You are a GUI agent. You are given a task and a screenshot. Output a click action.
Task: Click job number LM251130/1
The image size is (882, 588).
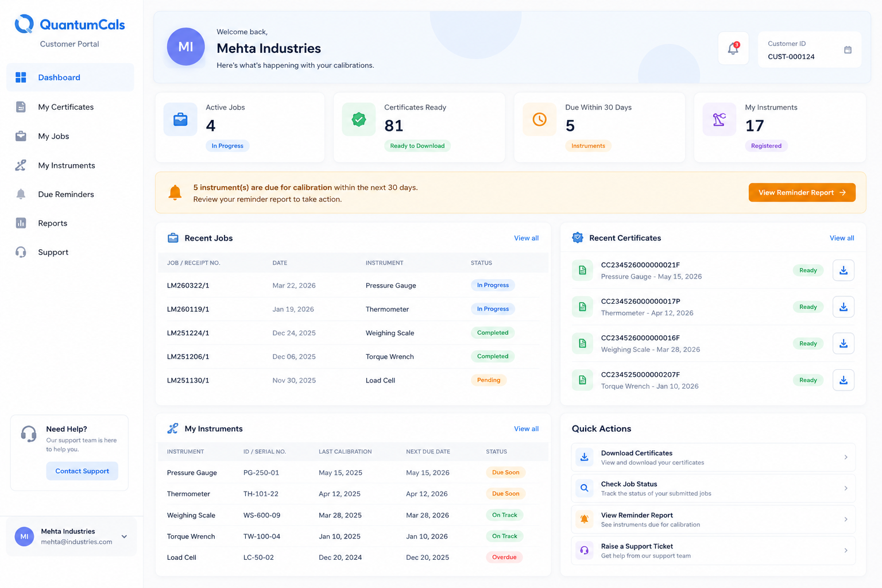pyautogui.click(x=188, y=380)
